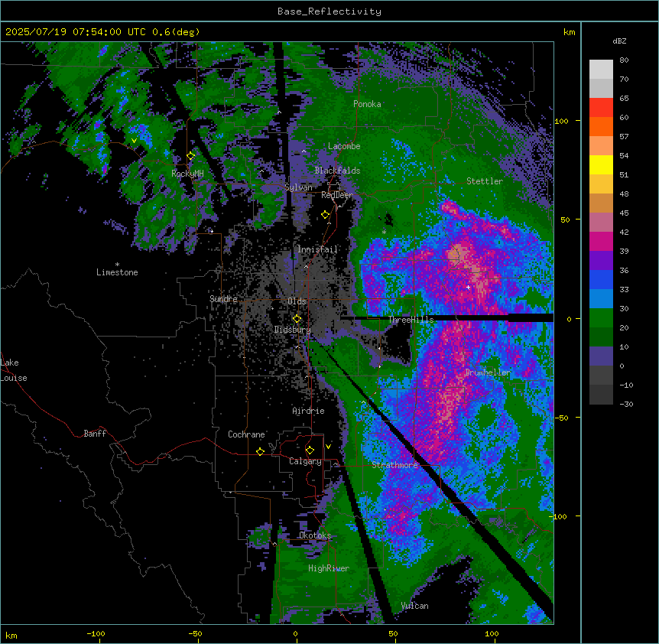The width and height of the screenshot is (659, 644).
Task: Click the HighRiver label
Action: [x=329, y=568]
